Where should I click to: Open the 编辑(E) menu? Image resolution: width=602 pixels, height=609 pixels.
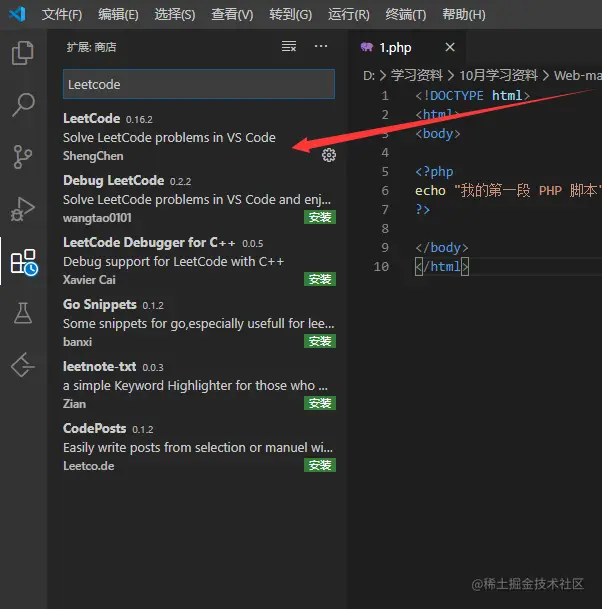(x=118, y=15)
